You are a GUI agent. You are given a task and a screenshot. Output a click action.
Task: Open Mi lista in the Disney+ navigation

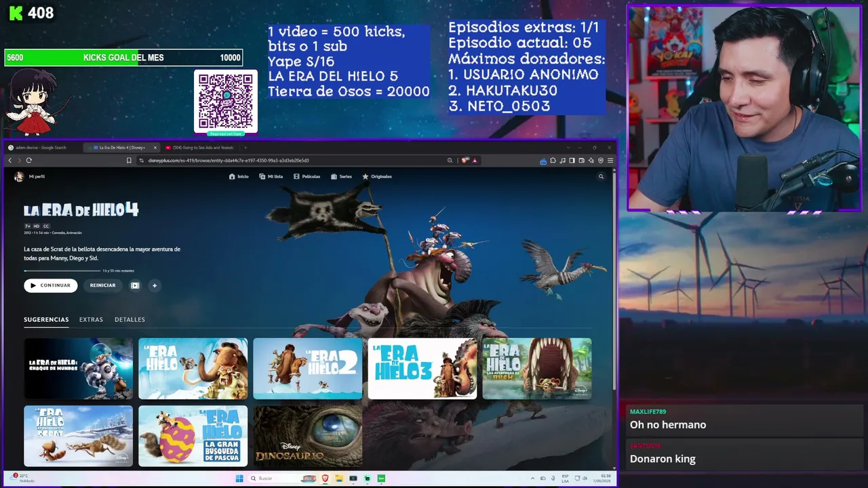click(271, 176)
